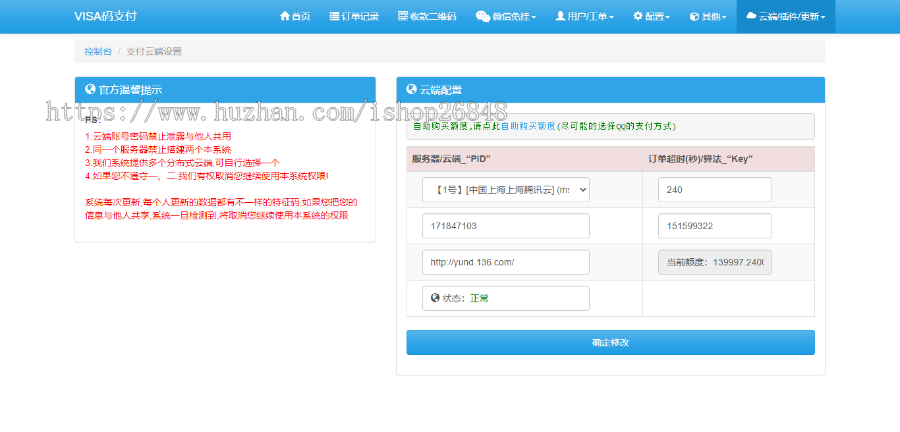Click the 云端配置 panel title
900x432 pixels.
tap(441, 89)
